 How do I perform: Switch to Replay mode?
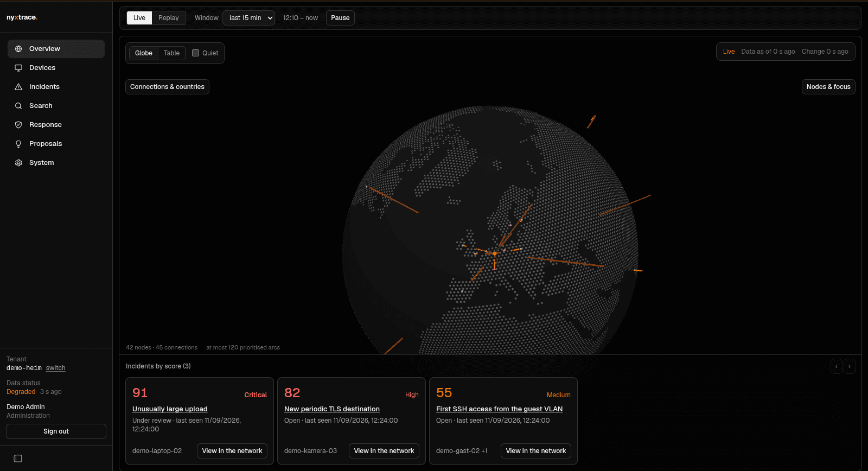[169, 18]
